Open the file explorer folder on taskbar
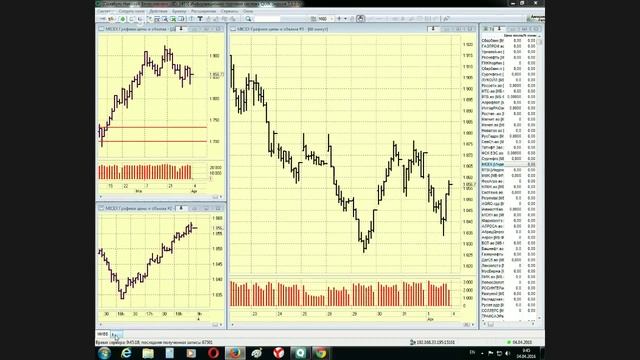 pyautogui.click(x=148, y=353)
